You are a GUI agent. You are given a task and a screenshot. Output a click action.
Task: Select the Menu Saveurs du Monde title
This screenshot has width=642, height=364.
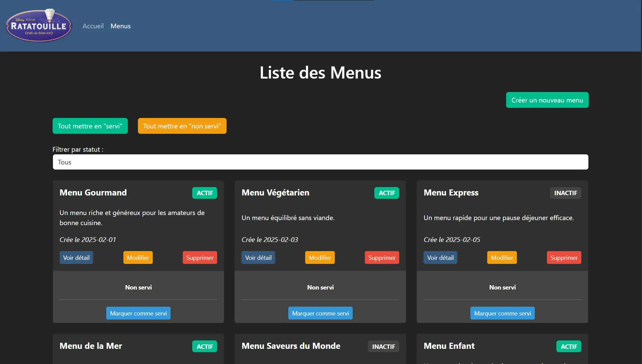[x=291, y=346]
